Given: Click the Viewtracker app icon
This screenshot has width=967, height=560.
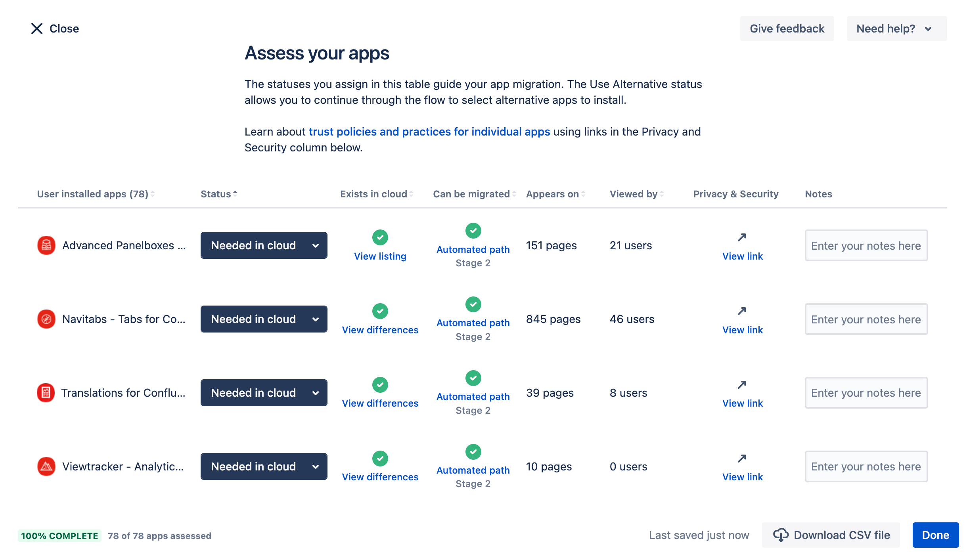Looking at the screenshot, I should click(x=46, y=466).
